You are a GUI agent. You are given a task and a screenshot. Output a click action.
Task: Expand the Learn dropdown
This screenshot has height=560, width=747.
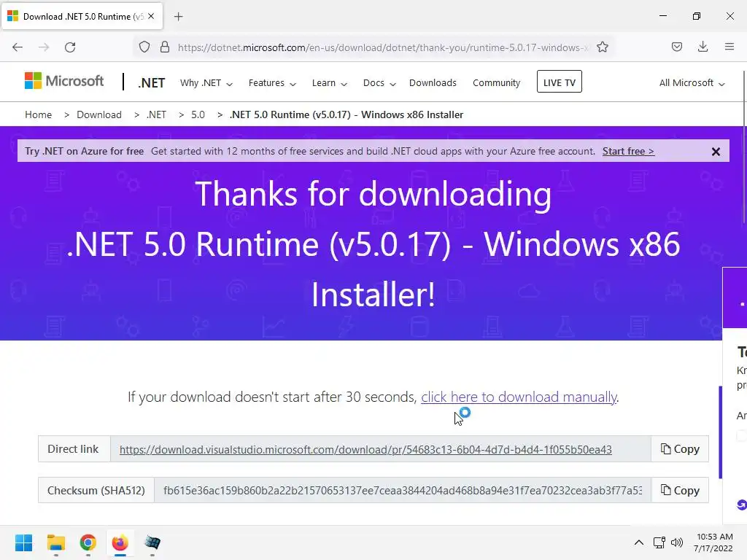click(x=329, y=83)
